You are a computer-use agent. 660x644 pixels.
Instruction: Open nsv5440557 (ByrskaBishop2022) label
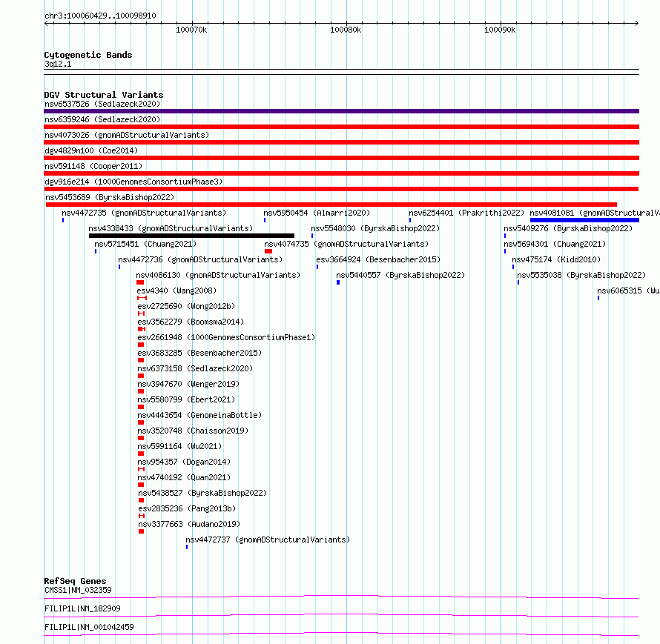(x=400, y=275)
